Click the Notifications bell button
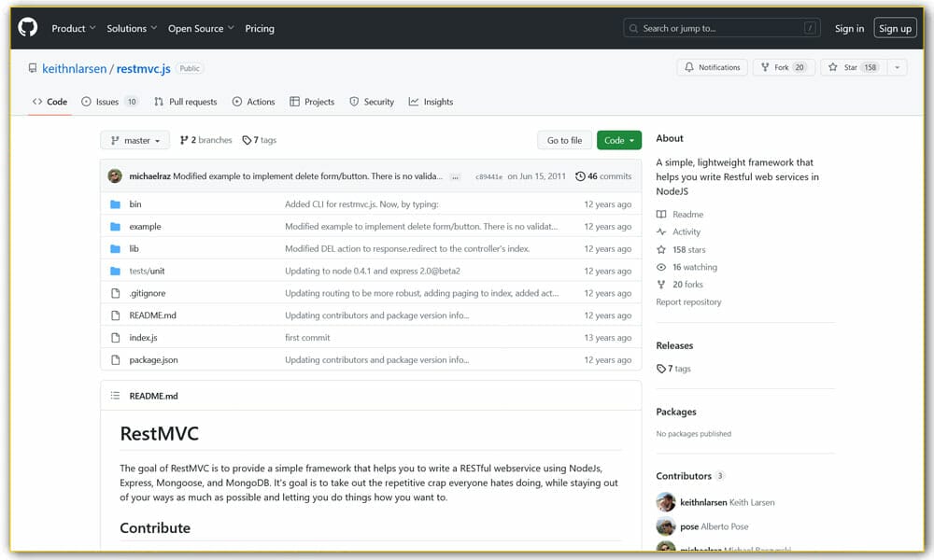The height and width of the screenshot is (560, 934). coord(712,67)
